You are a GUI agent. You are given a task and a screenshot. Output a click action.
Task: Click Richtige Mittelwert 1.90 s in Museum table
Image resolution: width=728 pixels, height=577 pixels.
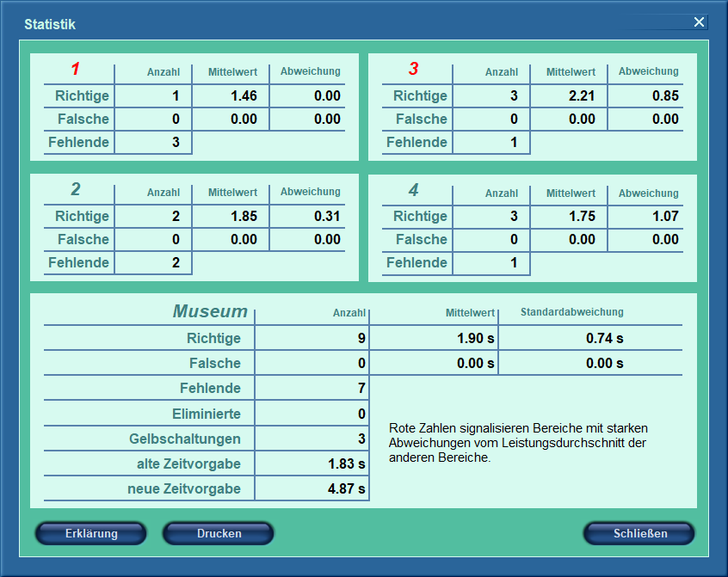coord(475,338)
